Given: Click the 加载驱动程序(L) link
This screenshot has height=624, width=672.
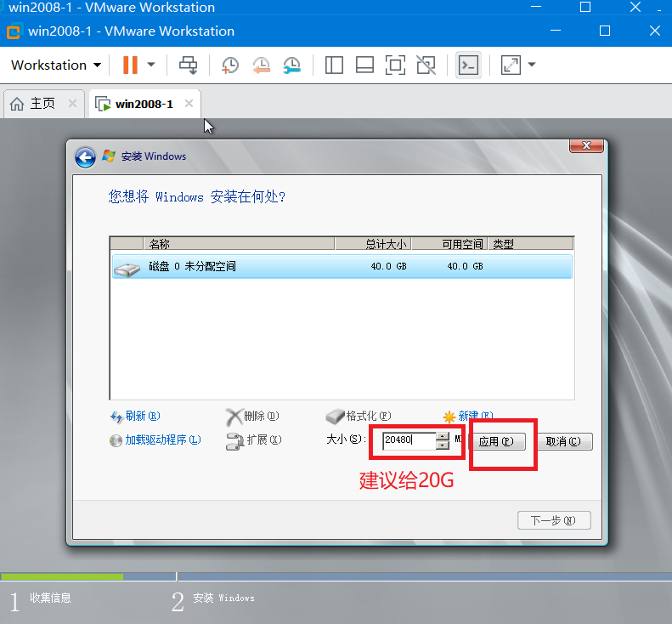Looking at the screenshot, I should coord(155,440).
